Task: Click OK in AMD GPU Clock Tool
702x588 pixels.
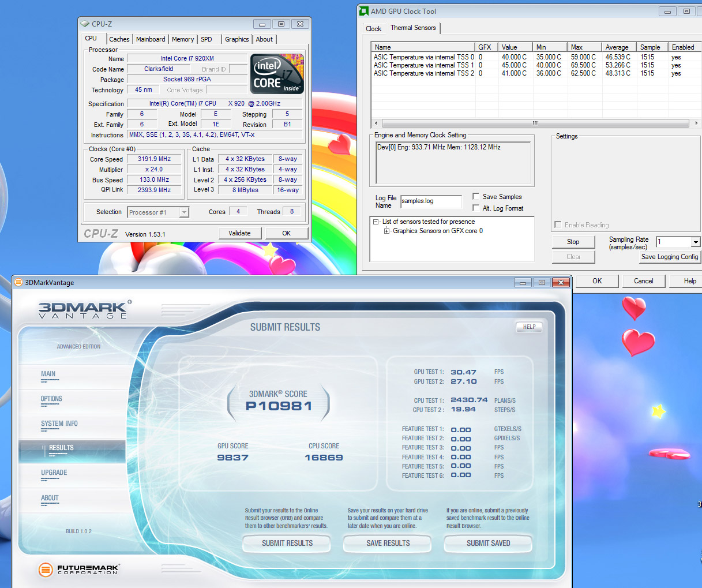Action: click(x=597, y=281)
